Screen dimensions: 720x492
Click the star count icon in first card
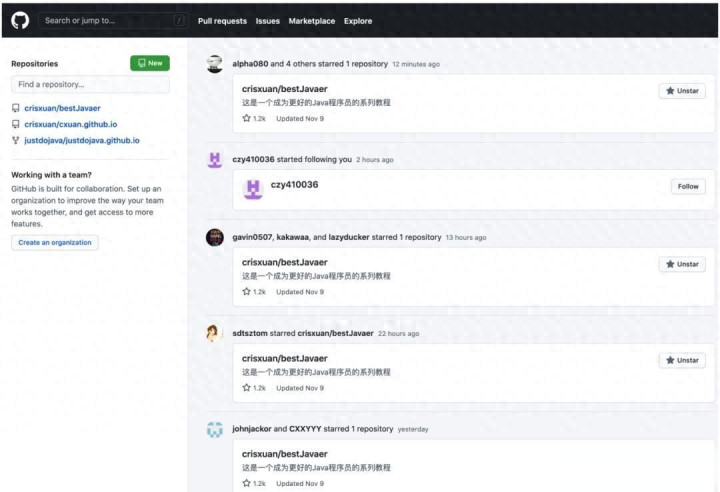pos(246,118)
